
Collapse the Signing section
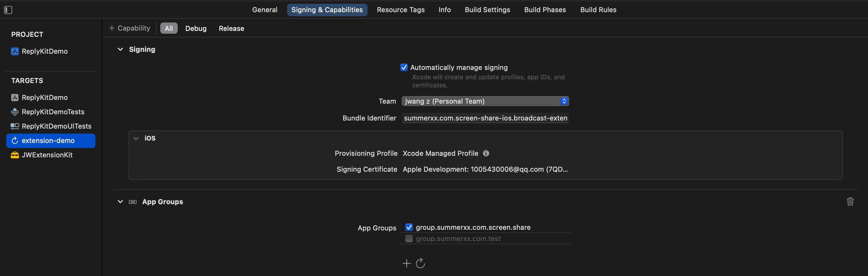click(x=120, y=49)
